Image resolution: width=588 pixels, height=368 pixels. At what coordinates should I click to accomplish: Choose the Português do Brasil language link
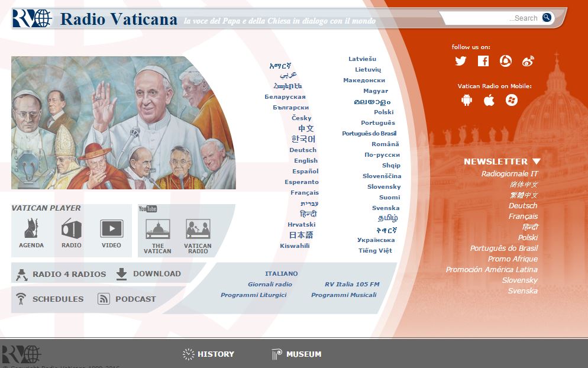click(369, 134)
